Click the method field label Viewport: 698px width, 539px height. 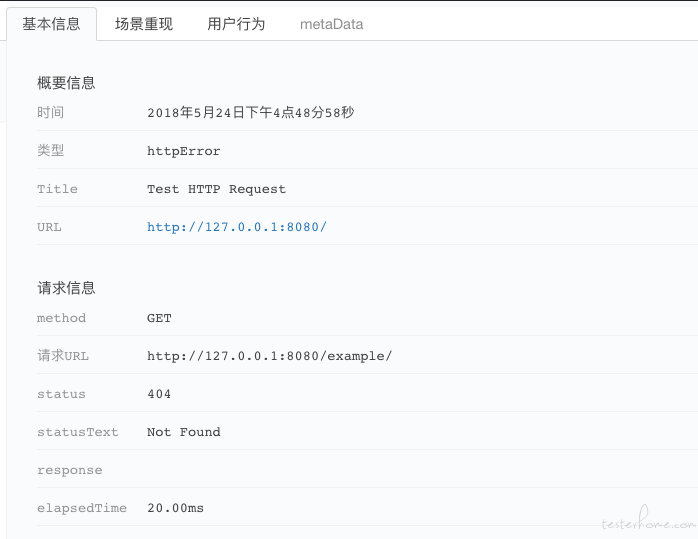click(x=61, y=318)
